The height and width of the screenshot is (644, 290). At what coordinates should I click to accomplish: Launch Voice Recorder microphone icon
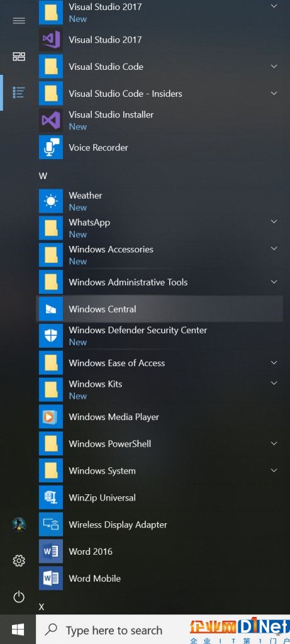point(51,147)
